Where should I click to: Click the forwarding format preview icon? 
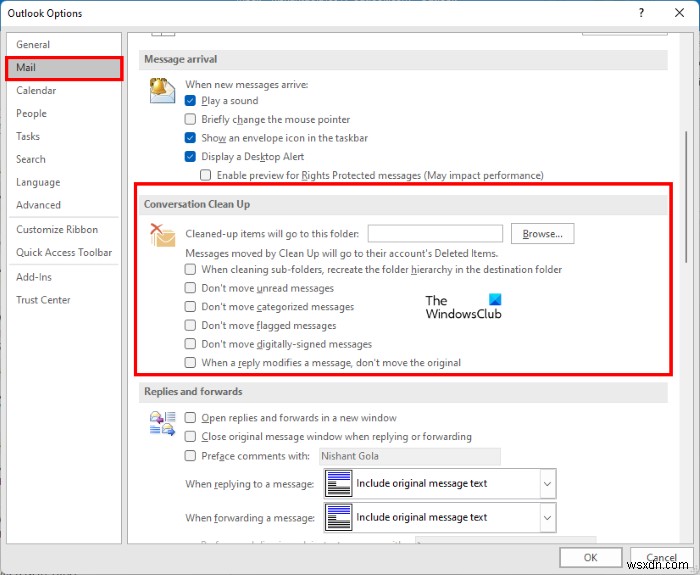(x=338, y=517)
